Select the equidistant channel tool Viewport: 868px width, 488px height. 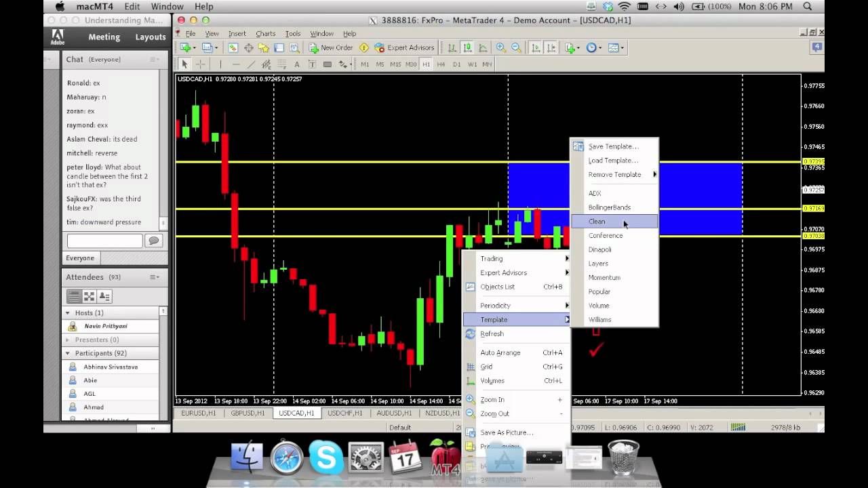(267, 64)
